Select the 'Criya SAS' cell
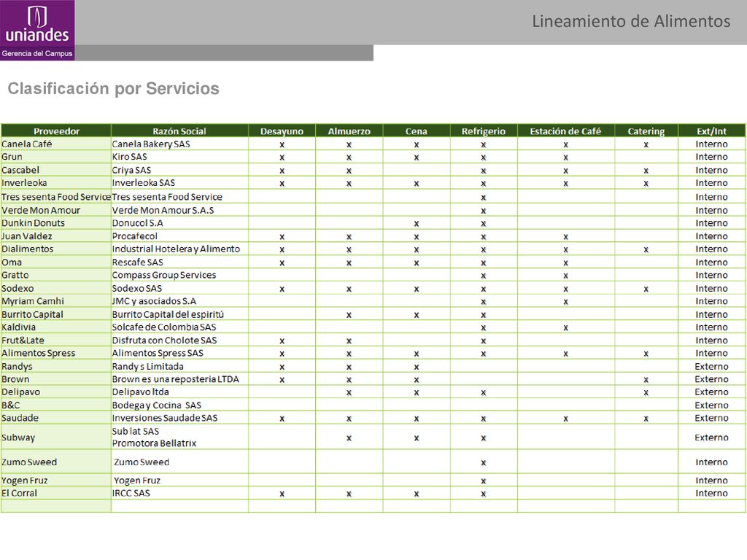This screenshot has height=560, width=747. [x=179, y=170]
